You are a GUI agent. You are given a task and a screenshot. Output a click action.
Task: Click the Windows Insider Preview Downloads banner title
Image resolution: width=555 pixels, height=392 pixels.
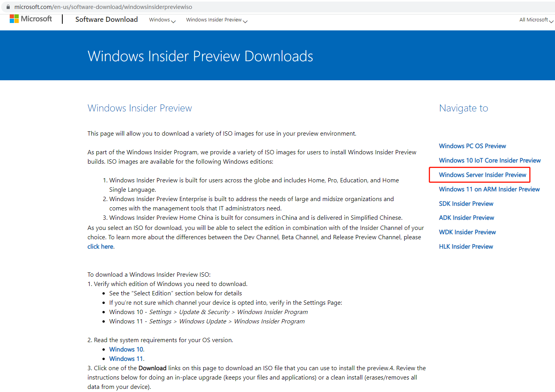click(200, 56)
